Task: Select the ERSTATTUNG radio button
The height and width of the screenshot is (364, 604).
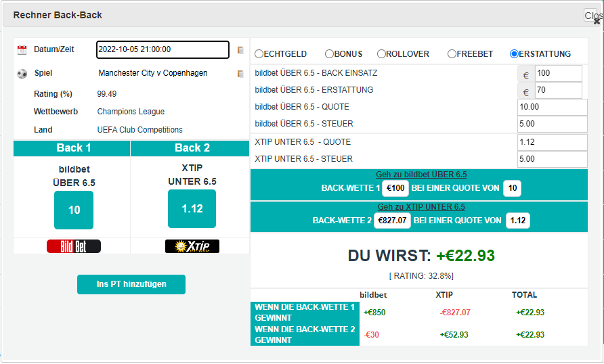Action: point(514,54)
